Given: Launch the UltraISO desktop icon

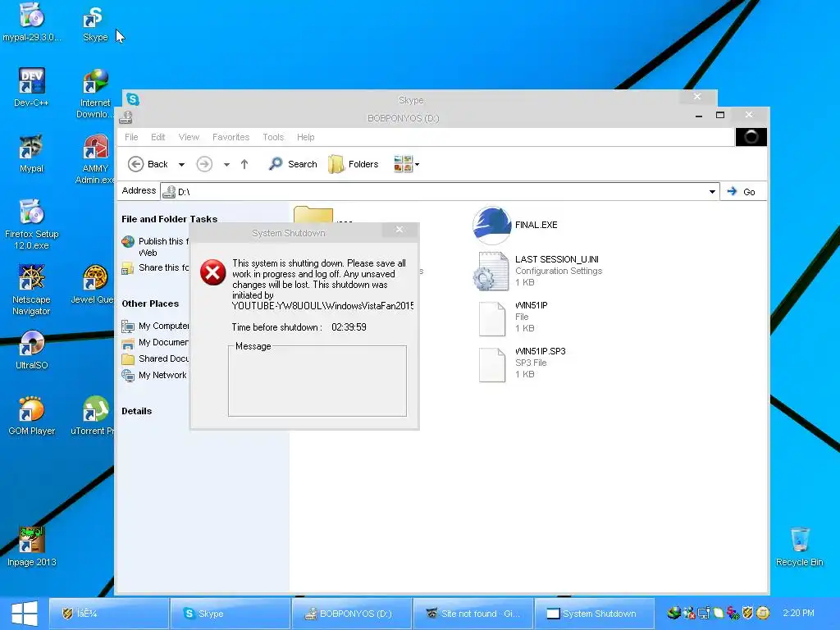Looking at the screenshot, I should point(32,349).
